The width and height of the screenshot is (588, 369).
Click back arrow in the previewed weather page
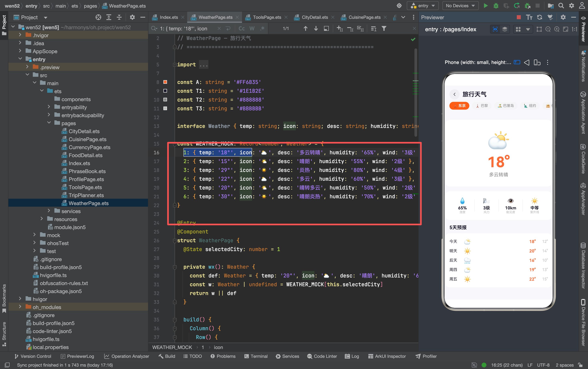point(454,94)
